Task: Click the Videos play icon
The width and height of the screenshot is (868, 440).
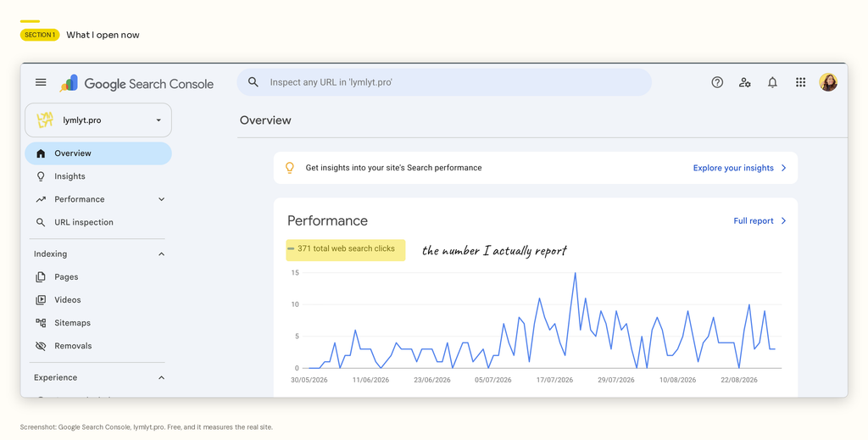Action: coord(41,300)
